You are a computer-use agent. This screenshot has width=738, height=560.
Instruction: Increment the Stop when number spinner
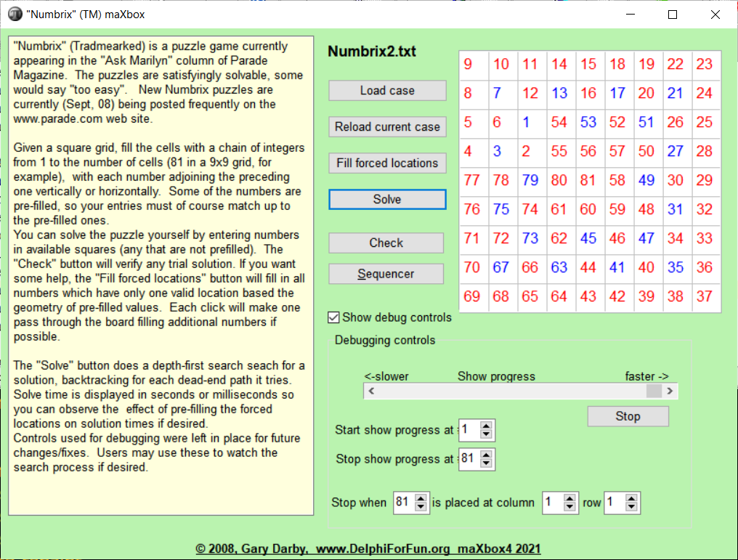[421, 498]
